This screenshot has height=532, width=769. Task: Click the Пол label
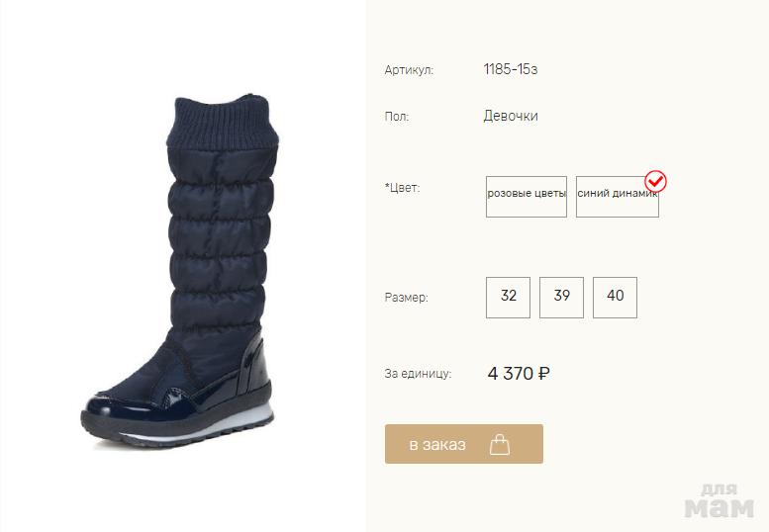pyautogui.click(x=397, y=117)
